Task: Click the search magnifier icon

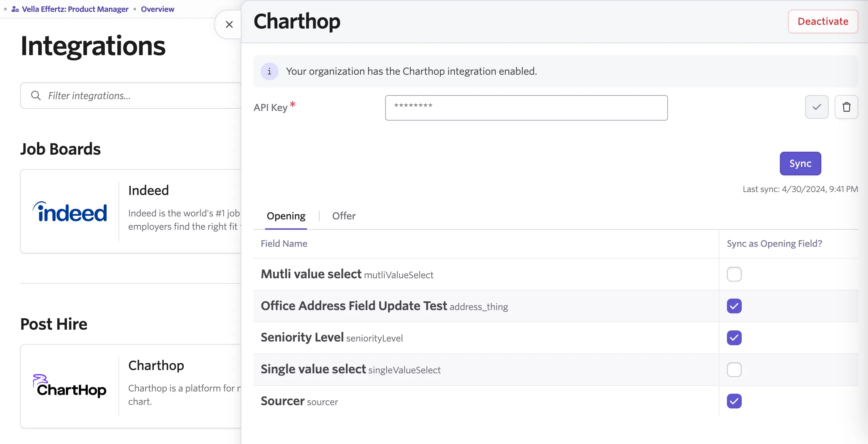Action: (x=36, y=95)
